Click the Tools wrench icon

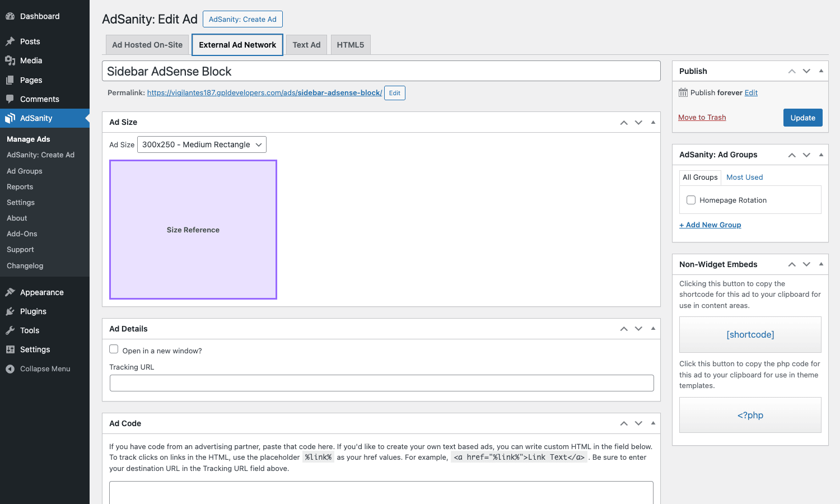pos(10,330)
